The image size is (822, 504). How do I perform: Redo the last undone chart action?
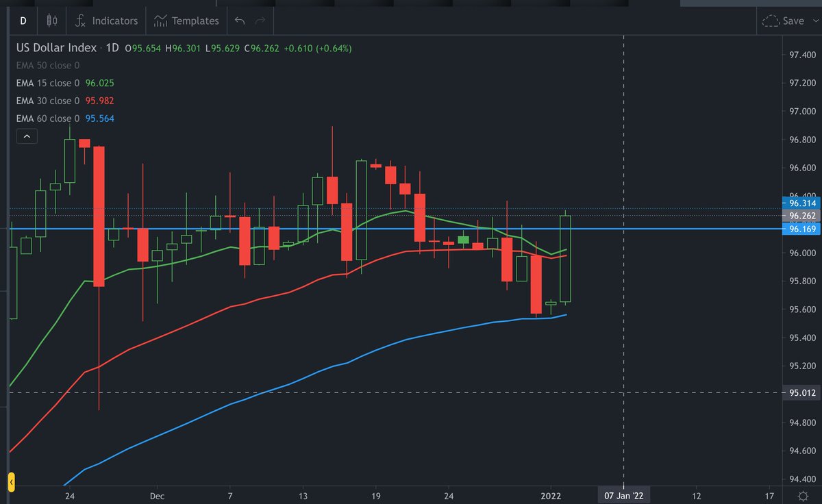[x=260, y=21]
